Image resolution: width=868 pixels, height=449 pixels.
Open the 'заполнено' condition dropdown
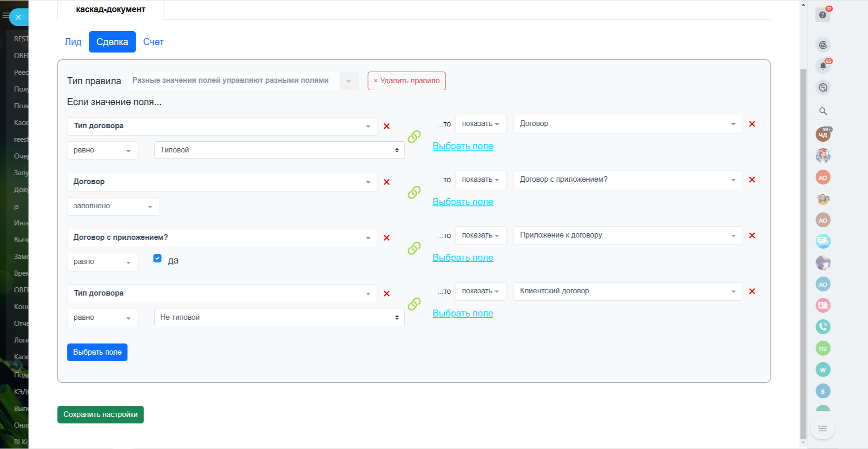[x=113, y=206]
